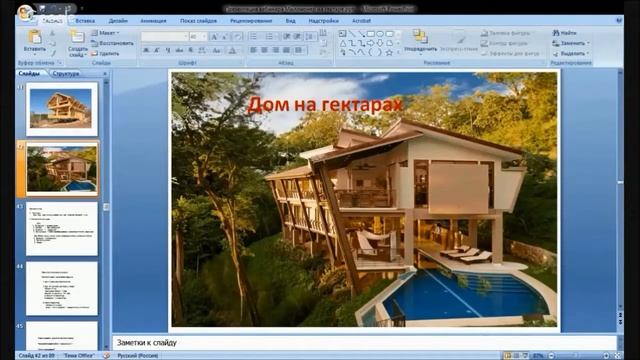This screenshot has width=640, height=360.
Task: Open the Arrange (Упорядочить) dropdown
Action: 420,41
